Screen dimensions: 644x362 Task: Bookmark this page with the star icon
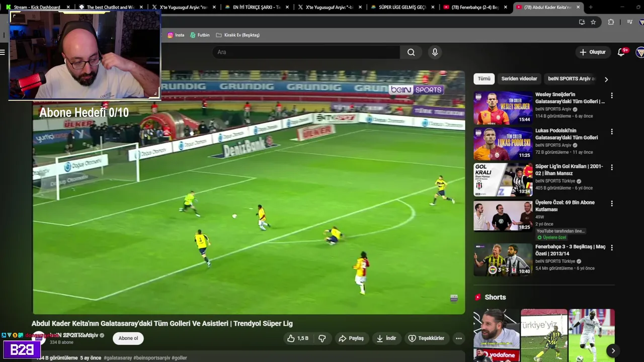pyautogui.click(x=593, y=22)
